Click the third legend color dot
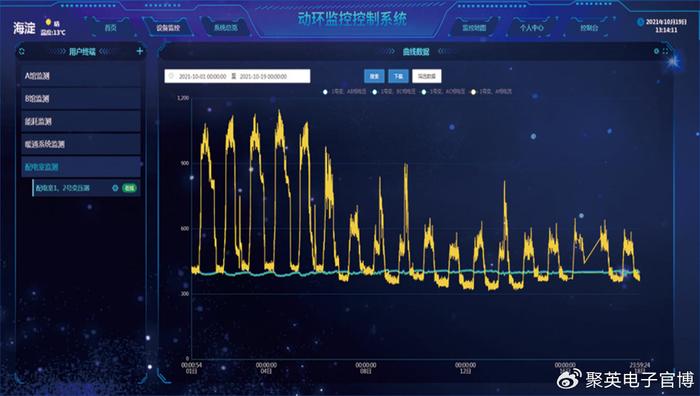 coord(424,92)
